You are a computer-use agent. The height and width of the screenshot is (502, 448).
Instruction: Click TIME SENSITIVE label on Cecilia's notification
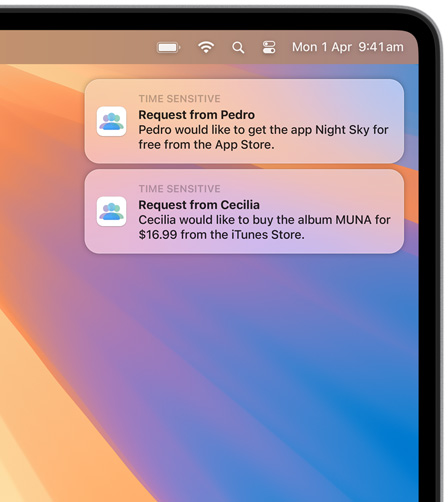tap(180, 189)
